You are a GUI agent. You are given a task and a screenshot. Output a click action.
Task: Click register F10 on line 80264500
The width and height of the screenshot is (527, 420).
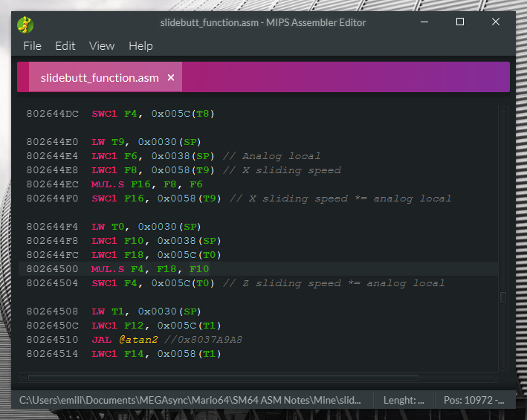(x=199, y=269)
